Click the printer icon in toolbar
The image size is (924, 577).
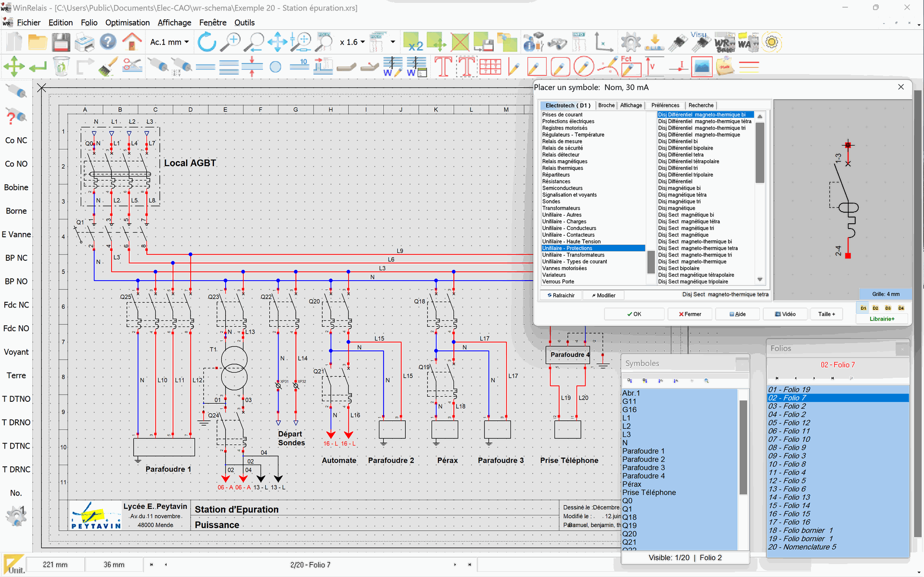(x=85, y=42)
